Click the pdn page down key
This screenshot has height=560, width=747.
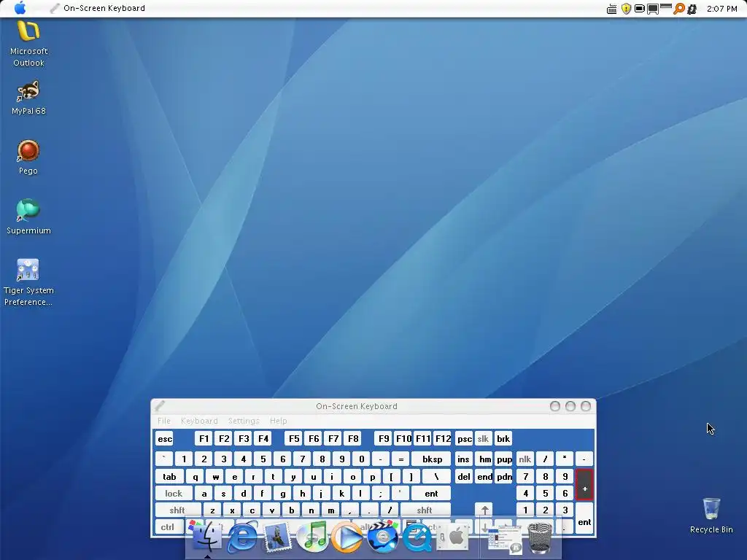point(505,476)
